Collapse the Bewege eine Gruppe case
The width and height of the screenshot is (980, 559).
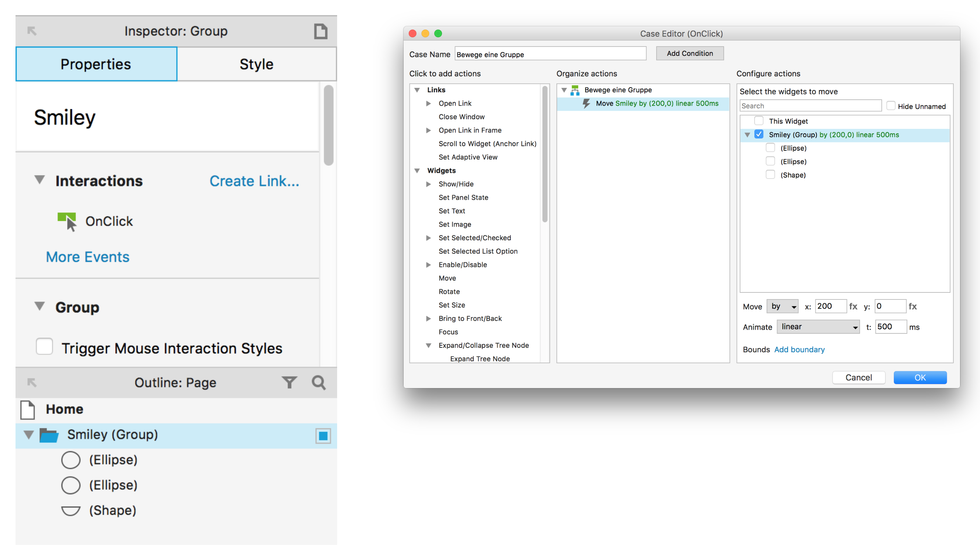coord(564,90)
